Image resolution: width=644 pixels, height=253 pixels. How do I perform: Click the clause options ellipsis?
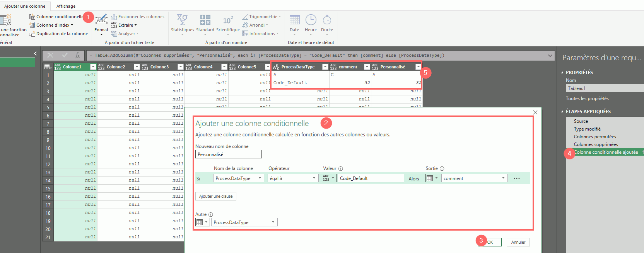(x=517, y=178)
